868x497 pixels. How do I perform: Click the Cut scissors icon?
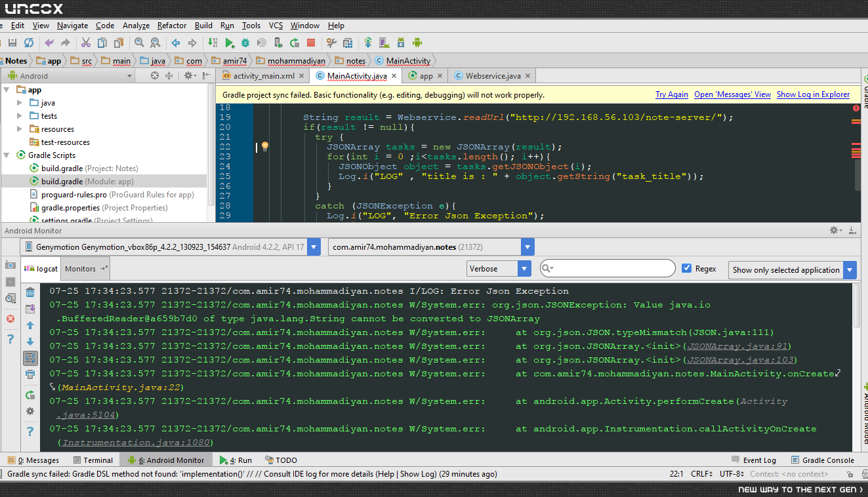coord(86,43)
